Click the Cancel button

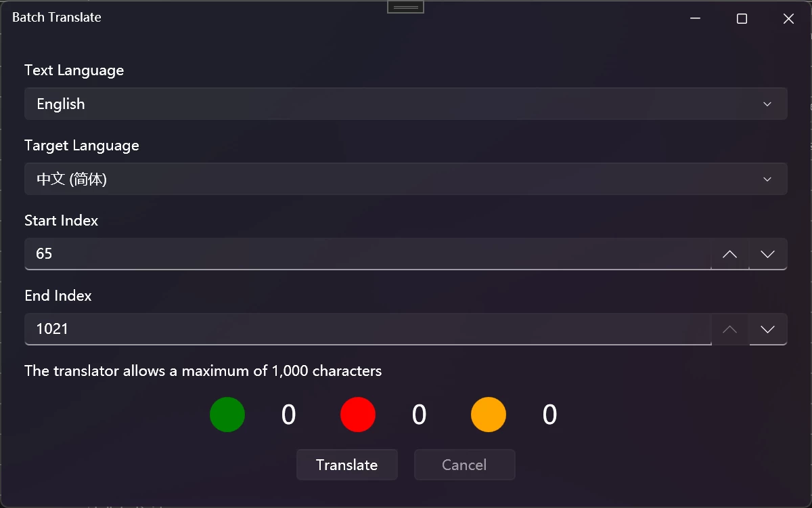pyautogui.click(x=465, y=465)
